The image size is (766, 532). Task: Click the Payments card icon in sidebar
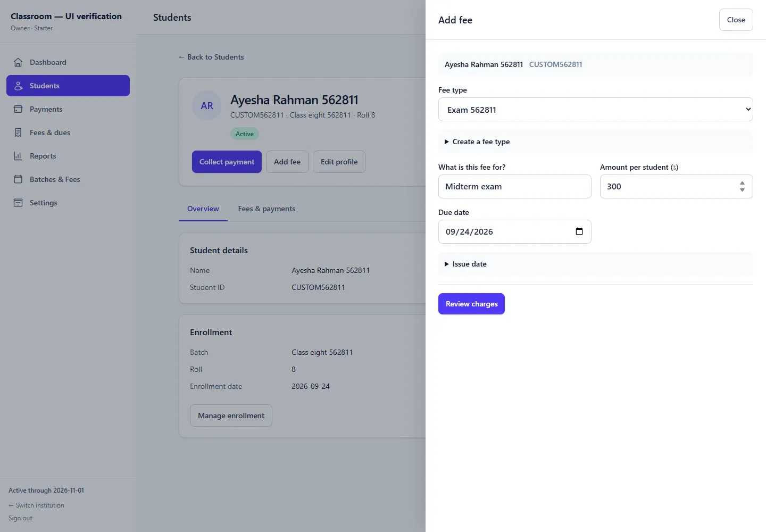[x=18, y=109]
